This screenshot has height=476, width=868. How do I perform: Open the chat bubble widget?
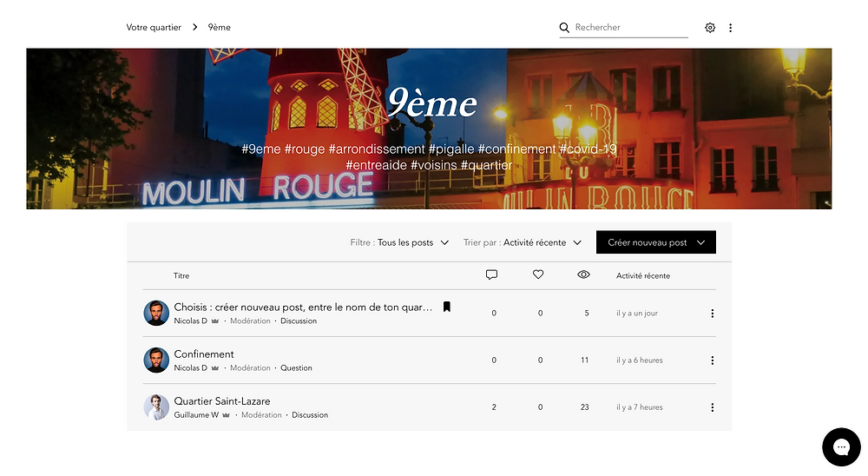(x=841, y=446)
